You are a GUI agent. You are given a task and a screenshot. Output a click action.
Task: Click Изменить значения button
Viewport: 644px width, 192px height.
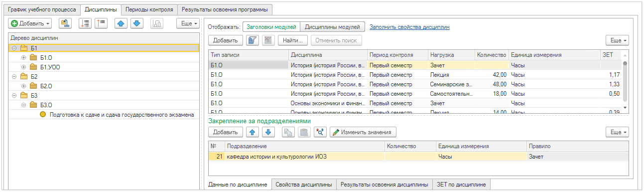(x=363, y=132)
